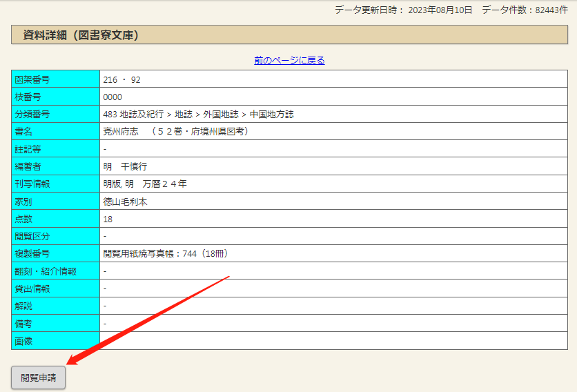This screenshot has height=392, width=577.
Task: Click the 前のページに戻る link
Action: tap(289, 61)
